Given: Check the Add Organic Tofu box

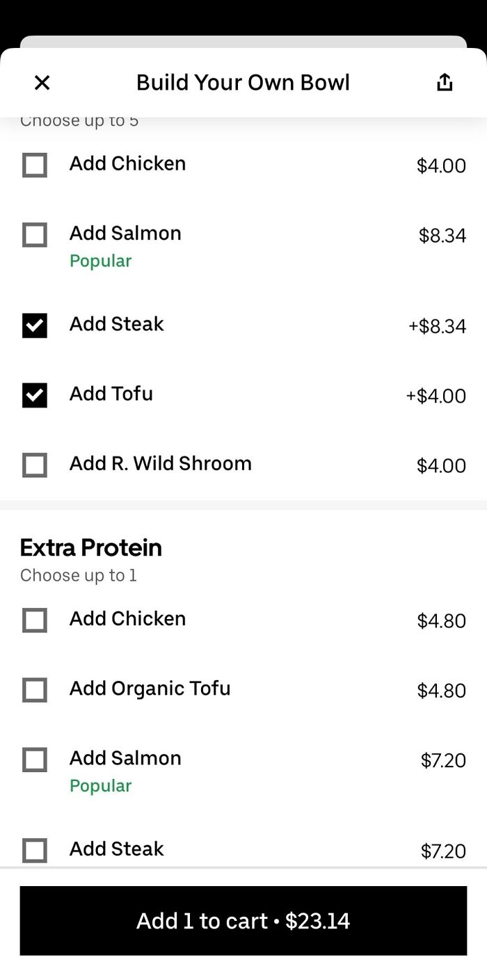Looking at the screenshot, I should coord(34,690).
